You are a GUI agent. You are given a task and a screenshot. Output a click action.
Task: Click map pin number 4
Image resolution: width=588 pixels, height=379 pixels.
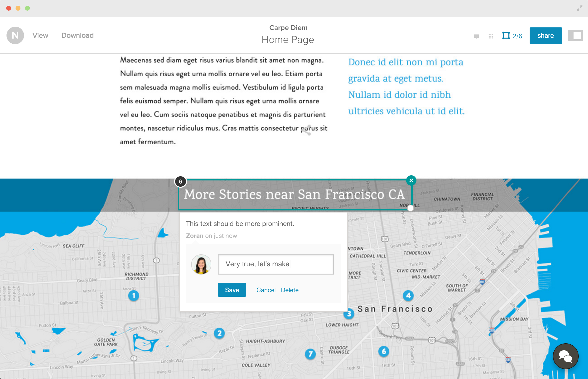pos(408,295)
